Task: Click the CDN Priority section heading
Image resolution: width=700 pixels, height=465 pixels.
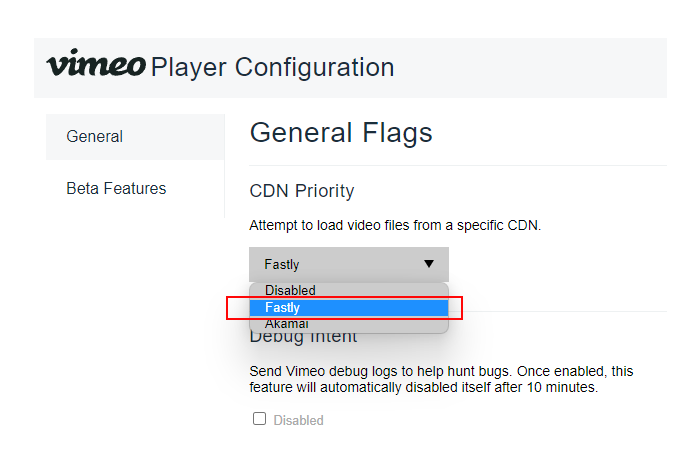Action: [301, 191]
